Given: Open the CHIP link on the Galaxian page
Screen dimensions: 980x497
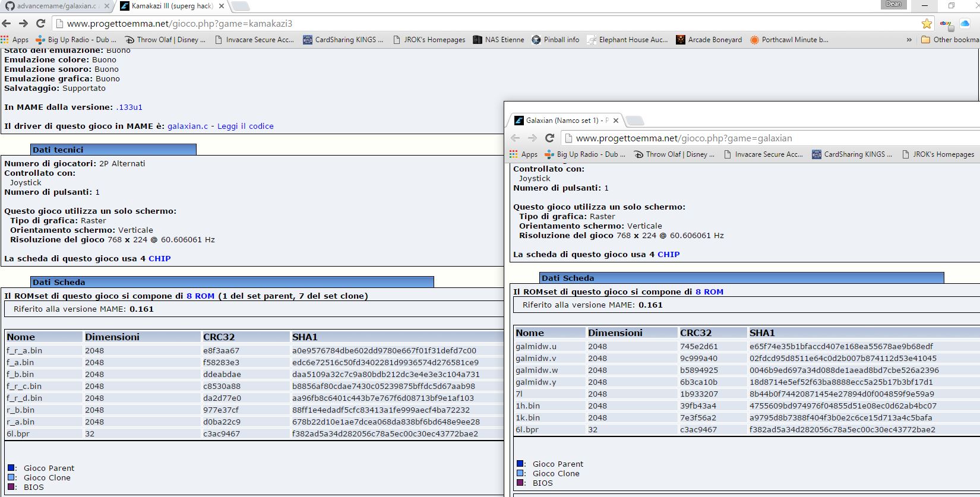Looking at the screenshot, I should (x=668, y=255).
